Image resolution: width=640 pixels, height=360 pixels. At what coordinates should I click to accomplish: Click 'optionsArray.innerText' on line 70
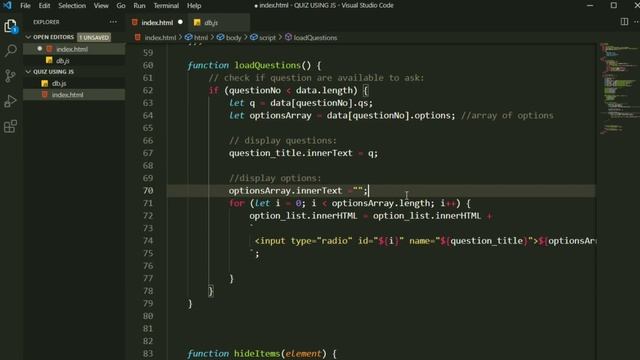(x=285, y=191)
